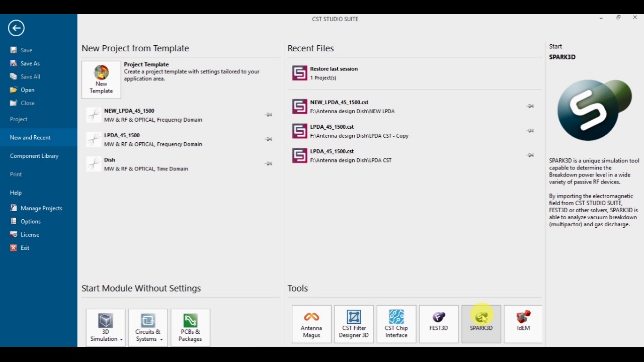Click the Manage Projects icon
Viewport: 644px width, 362px height.
point(14,208)
